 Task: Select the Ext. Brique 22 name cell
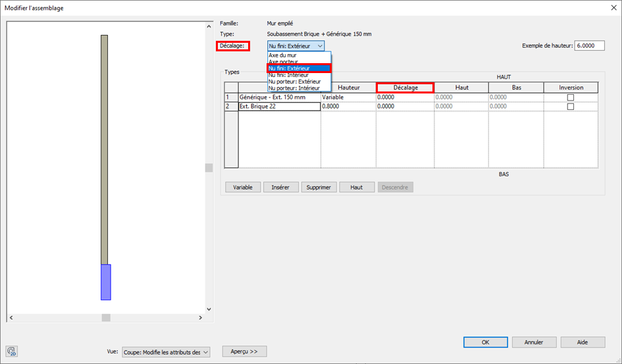coord(279,107)
